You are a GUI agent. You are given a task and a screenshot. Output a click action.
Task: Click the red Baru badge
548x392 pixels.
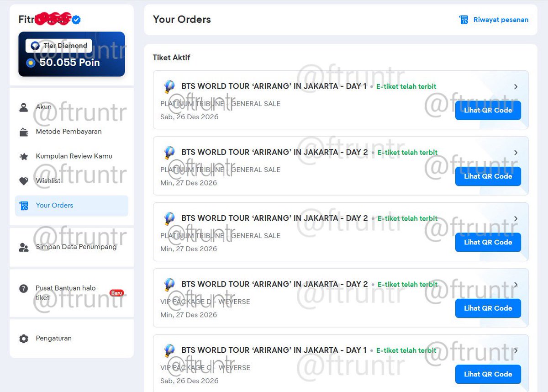tap(116, 293)
